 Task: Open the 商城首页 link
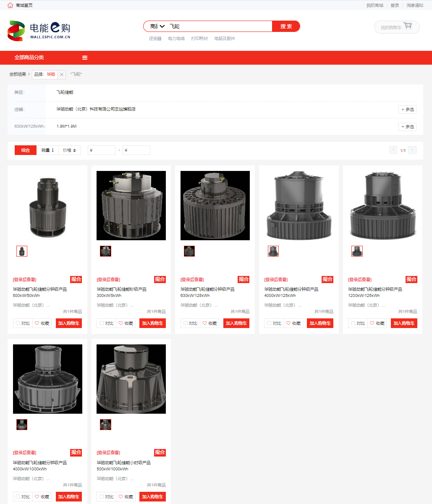pos(24,5)
